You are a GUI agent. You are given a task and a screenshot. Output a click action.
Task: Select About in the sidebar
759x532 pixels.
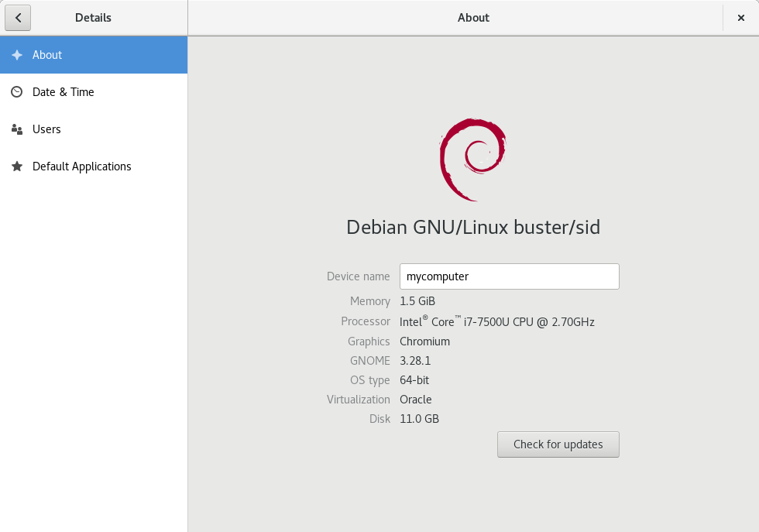94,55
